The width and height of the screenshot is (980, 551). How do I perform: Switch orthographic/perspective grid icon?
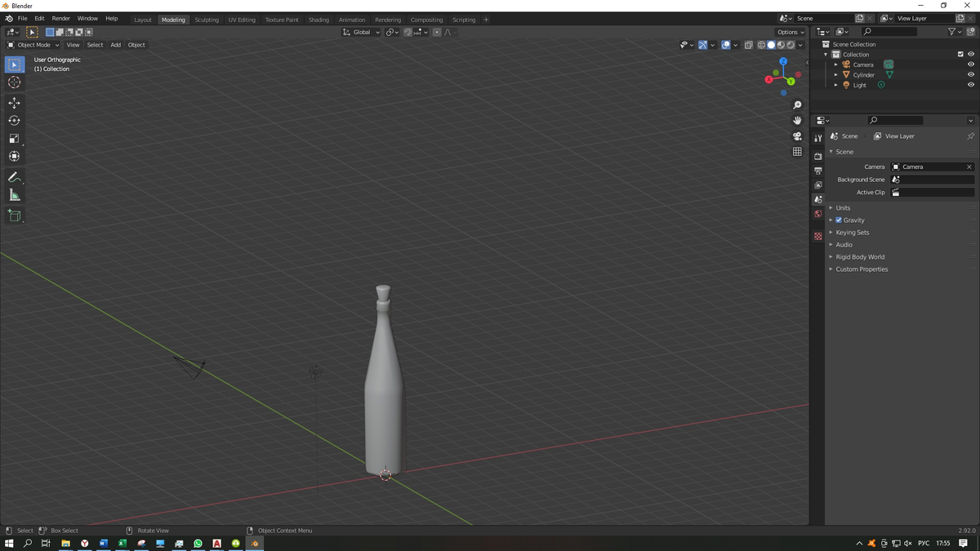pos(798,152)
